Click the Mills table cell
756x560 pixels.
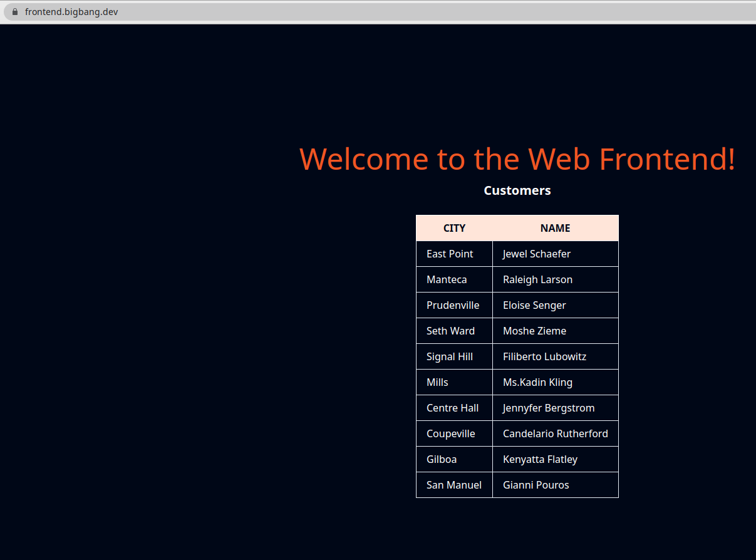pyautogui.click(x=437, y=382)
